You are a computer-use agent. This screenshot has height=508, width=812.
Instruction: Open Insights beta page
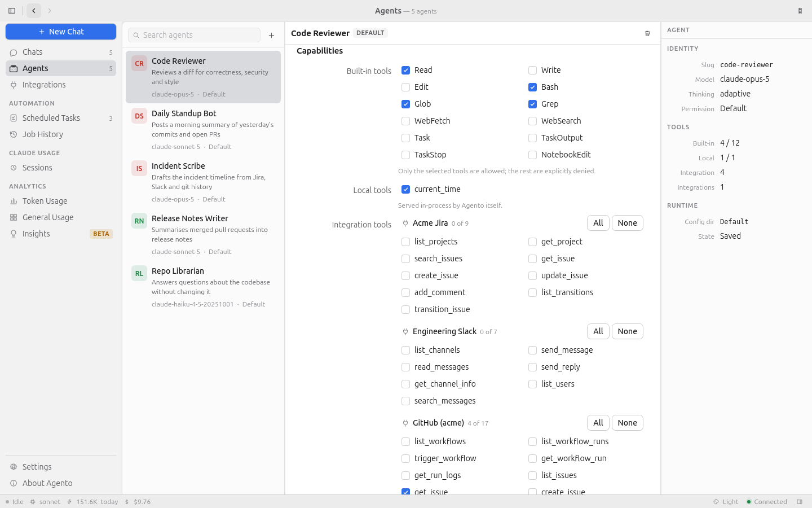(61, 234)
